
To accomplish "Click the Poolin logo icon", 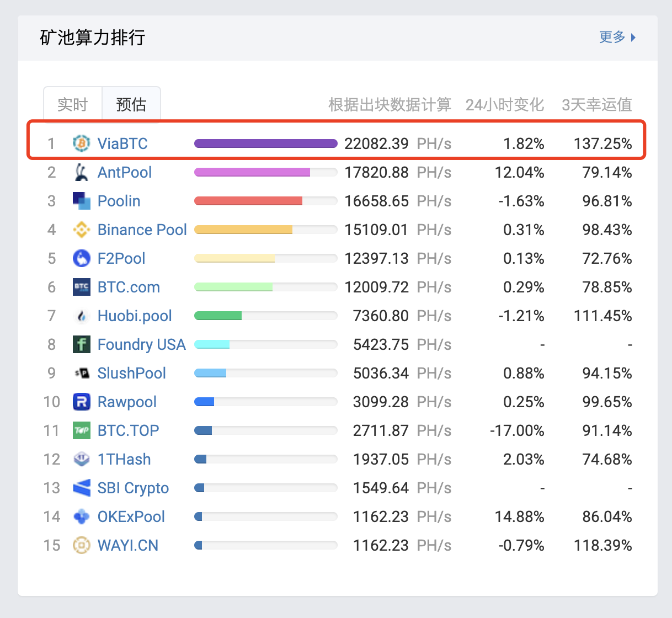I will coord(82,201).
